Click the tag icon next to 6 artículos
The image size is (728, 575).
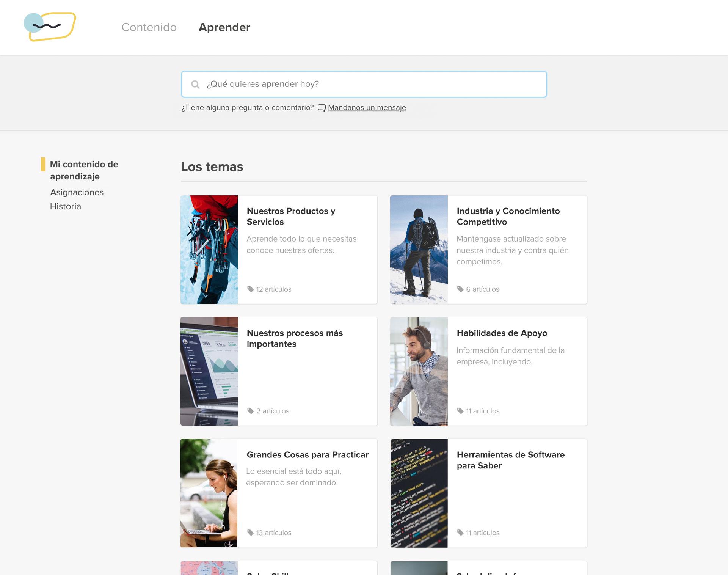[x=460, y=289]
